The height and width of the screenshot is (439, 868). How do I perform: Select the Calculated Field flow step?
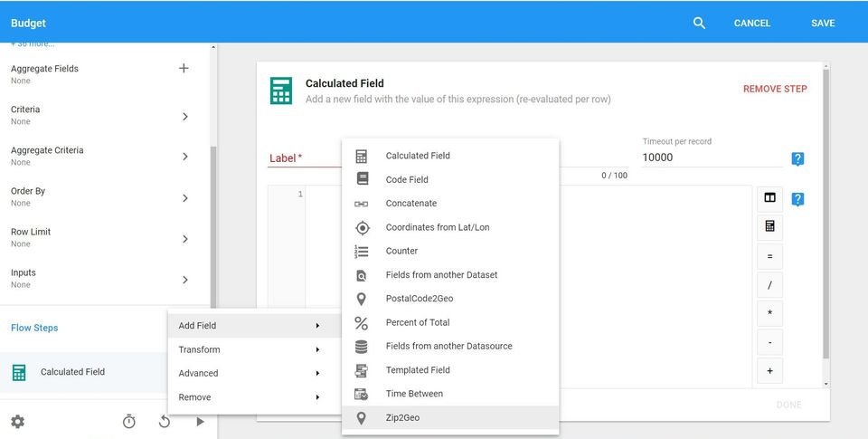point(72,372)
